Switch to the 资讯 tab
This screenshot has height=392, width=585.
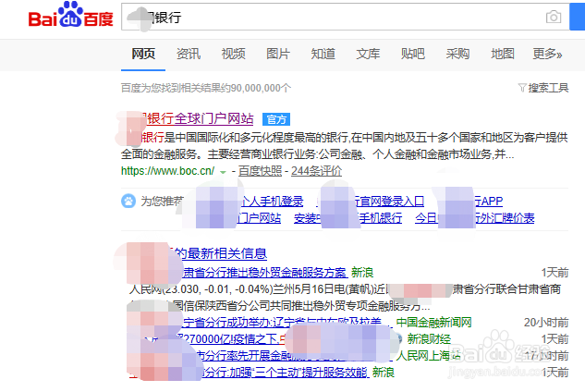pos(189,54)
